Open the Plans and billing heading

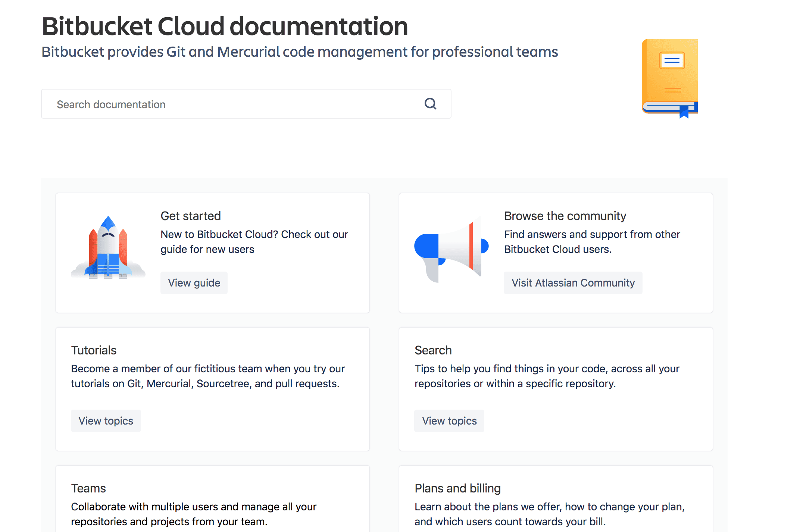point(457,488)
